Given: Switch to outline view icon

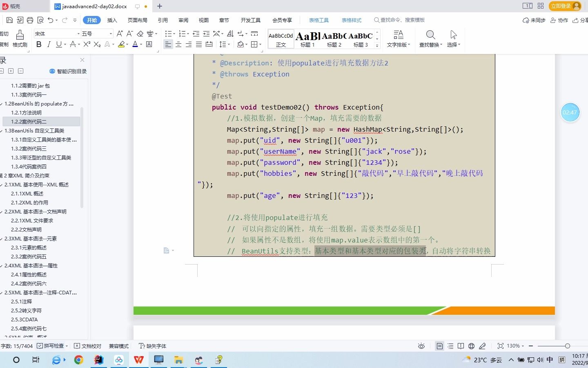Looking at the screenshot, I should pos(450,346).
